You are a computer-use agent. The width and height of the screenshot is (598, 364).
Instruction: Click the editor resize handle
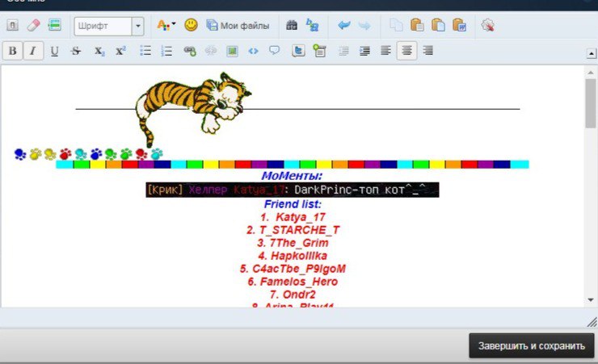point(592,322)
